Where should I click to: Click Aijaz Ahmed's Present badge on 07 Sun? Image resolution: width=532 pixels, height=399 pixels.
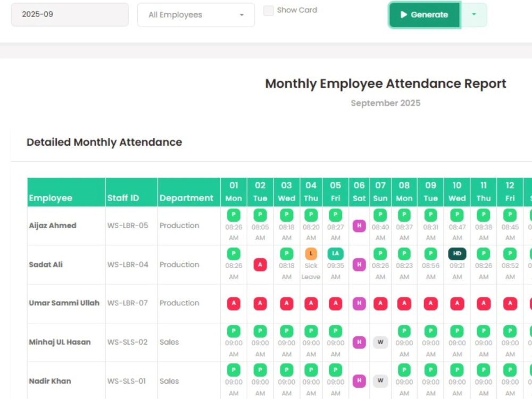coord(380,215)
